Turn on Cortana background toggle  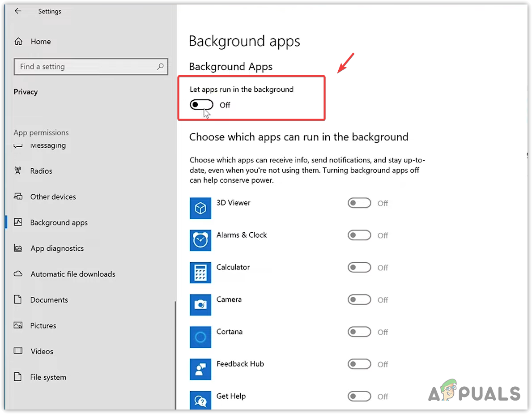pos(359,332)
